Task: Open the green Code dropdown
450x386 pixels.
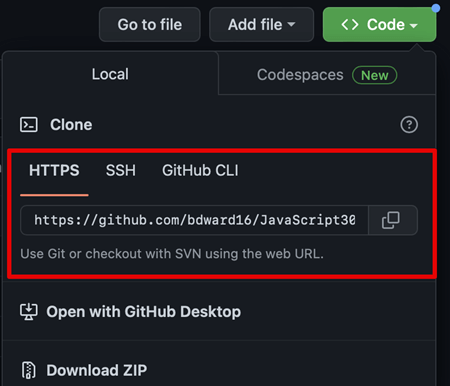Action: point(379,25)
